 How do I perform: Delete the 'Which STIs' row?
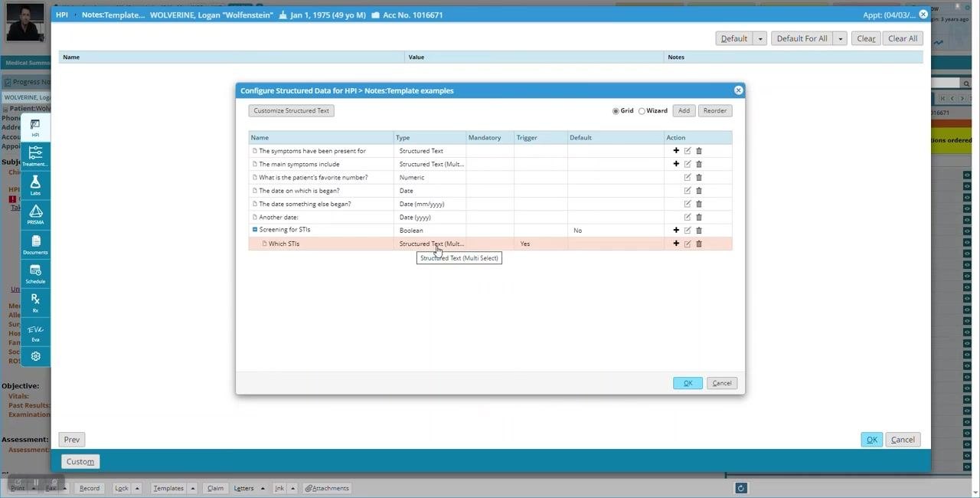[699, 244]
